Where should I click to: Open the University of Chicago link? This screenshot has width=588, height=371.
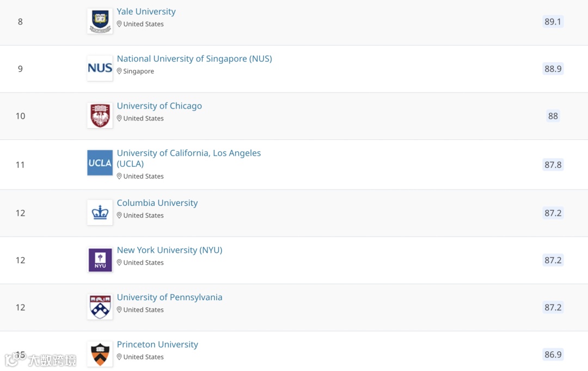[x=159, y=106]
